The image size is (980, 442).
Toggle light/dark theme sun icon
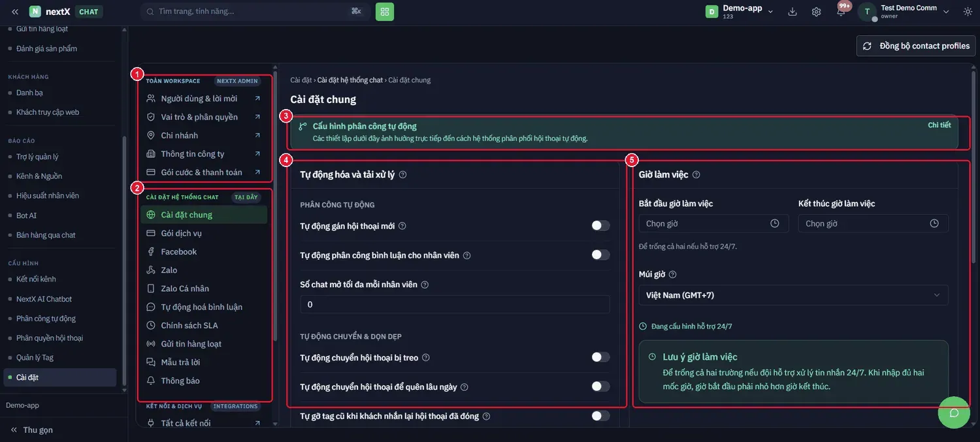coord(968,11)
